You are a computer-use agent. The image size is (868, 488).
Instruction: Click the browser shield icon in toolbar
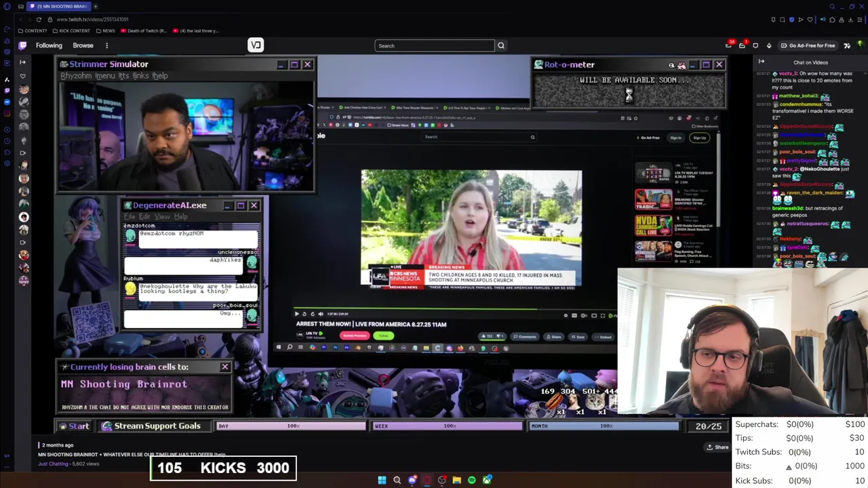pos(791,20)
